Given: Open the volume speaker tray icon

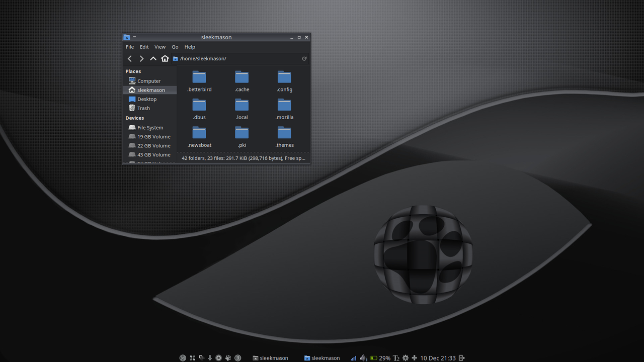Looking at the screenshot, I should point(363,358).
